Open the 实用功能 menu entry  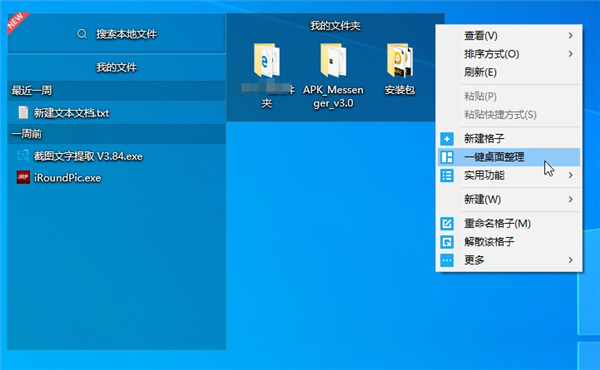click(x=509, y=175)
